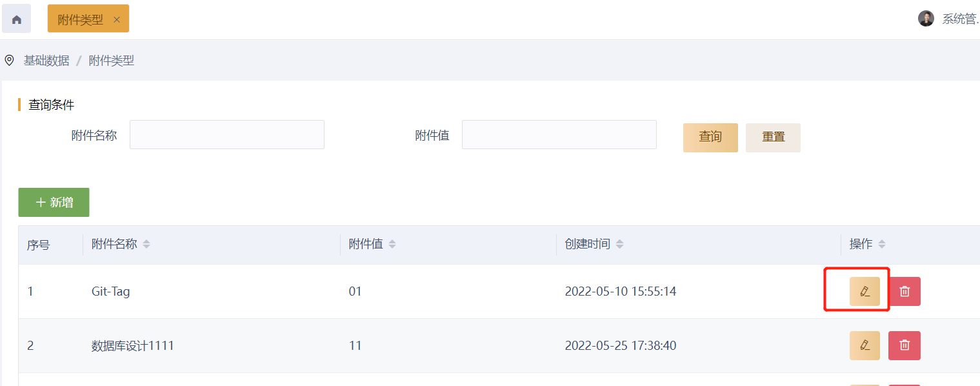Edit the Git-Tag row
This screenshot has height=386, width=980.
point(865,291)
